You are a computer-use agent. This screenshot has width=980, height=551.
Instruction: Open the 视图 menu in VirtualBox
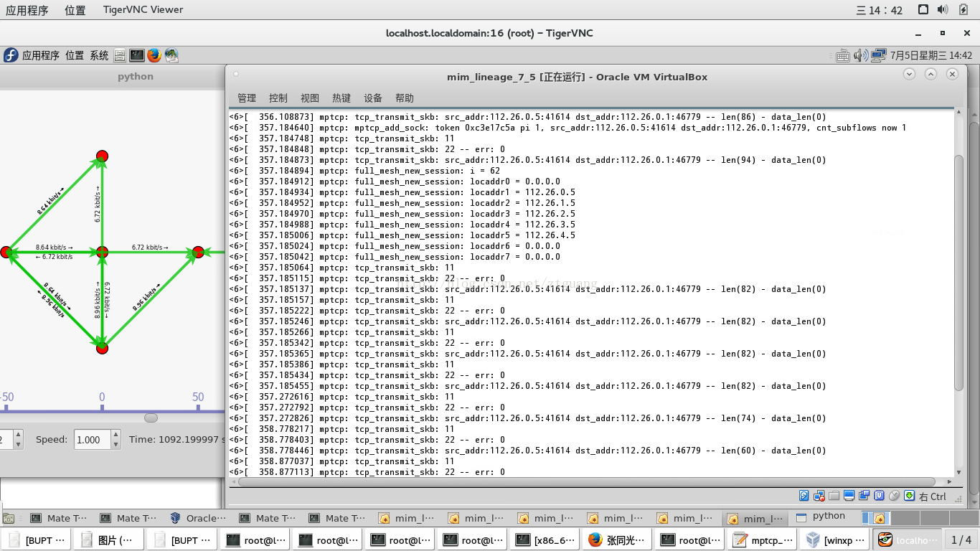click(x=310, y=98)
